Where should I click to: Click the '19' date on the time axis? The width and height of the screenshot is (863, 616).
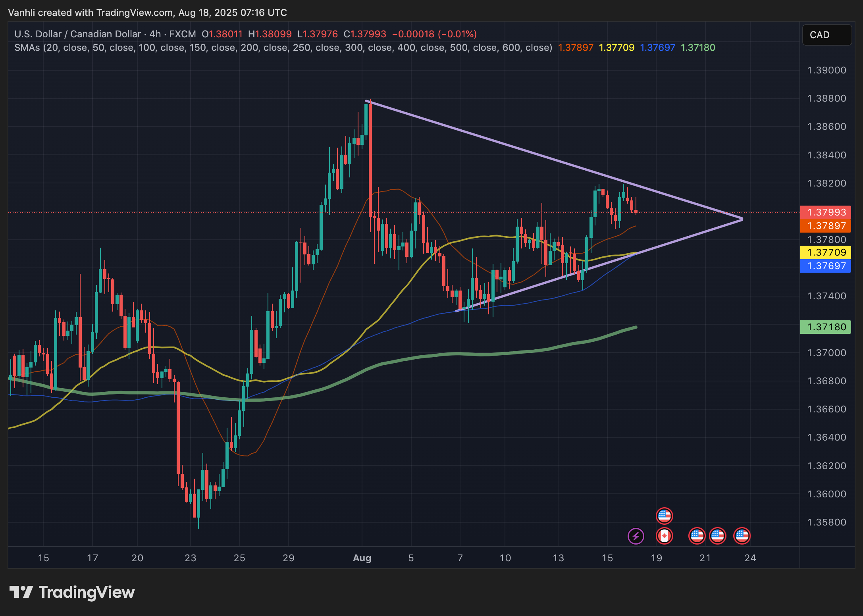657,558
